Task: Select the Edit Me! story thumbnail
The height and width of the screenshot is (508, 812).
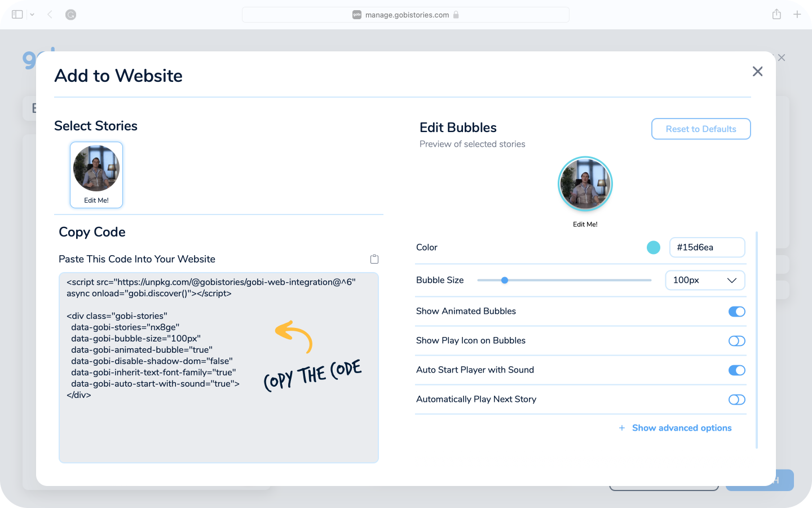Action: [x=96, y=174]
